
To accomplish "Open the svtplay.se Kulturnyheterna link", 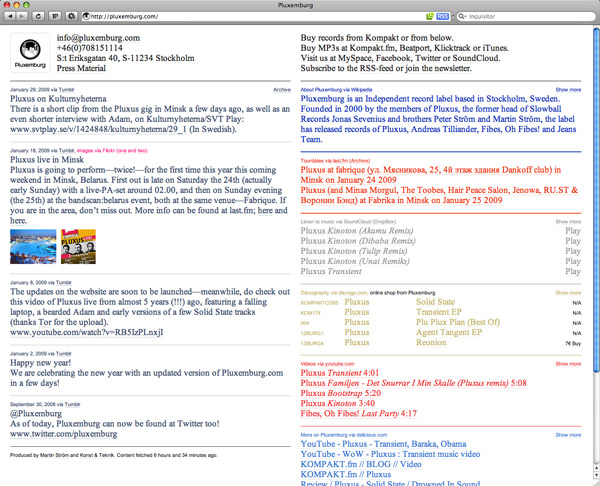I will 98,129.
